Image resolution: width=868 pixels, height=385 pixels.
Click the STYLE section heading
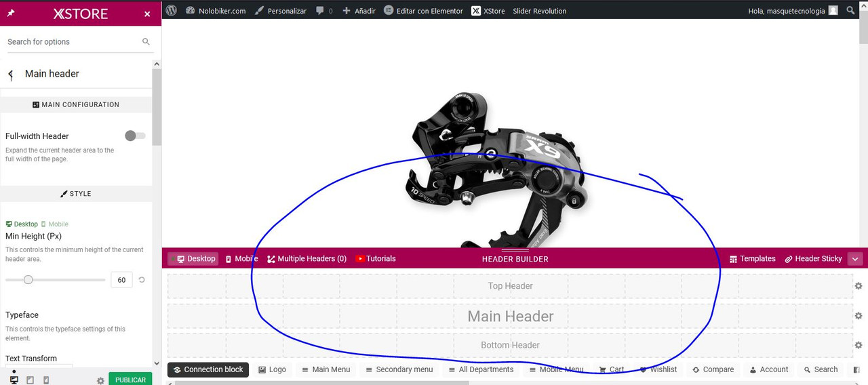coord(76,194)
